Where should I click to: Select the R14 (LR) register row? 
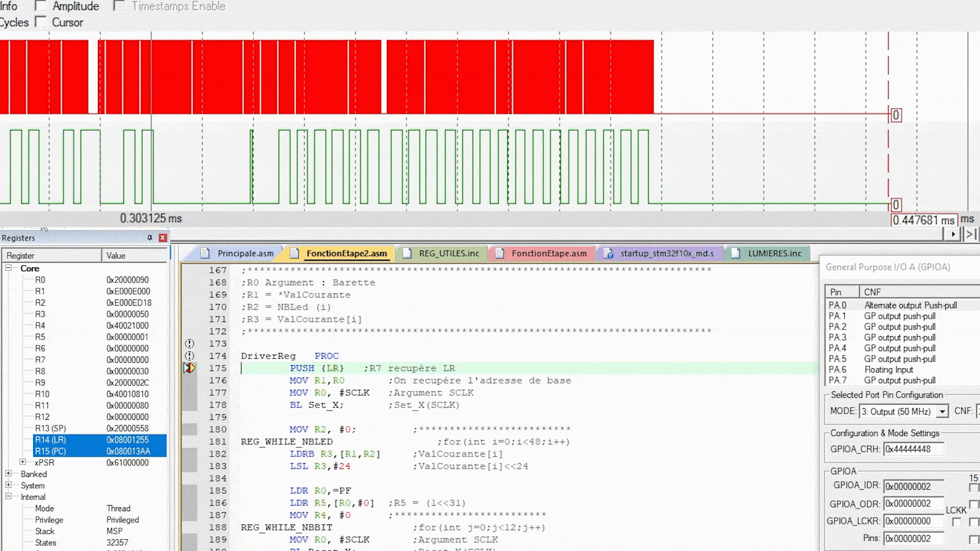pyautogui.click(x=100, y=440)
